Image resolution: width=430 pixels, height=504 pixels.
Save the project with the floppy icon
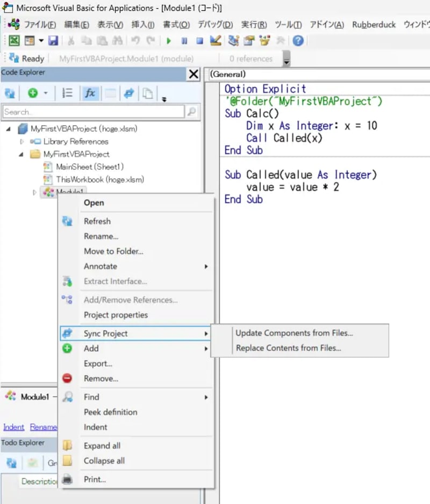pyautogui.click(x=53, y=41)
